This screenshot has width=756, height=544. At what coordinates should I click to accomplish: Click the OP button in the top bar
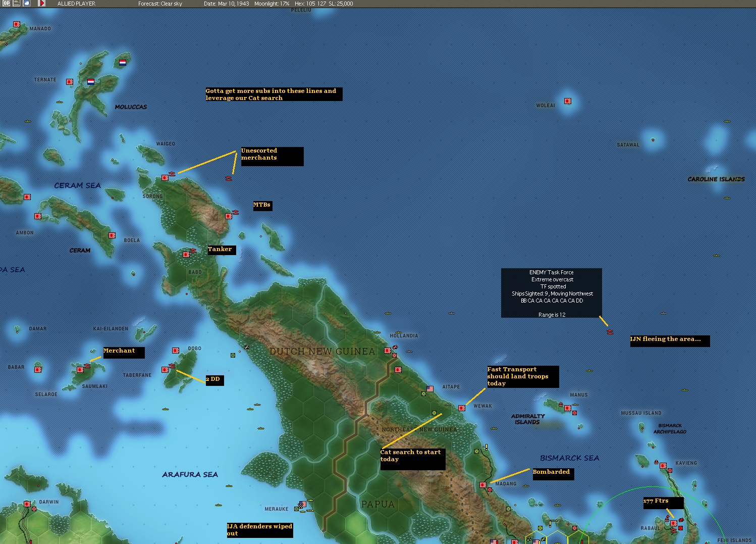point(7,3)
